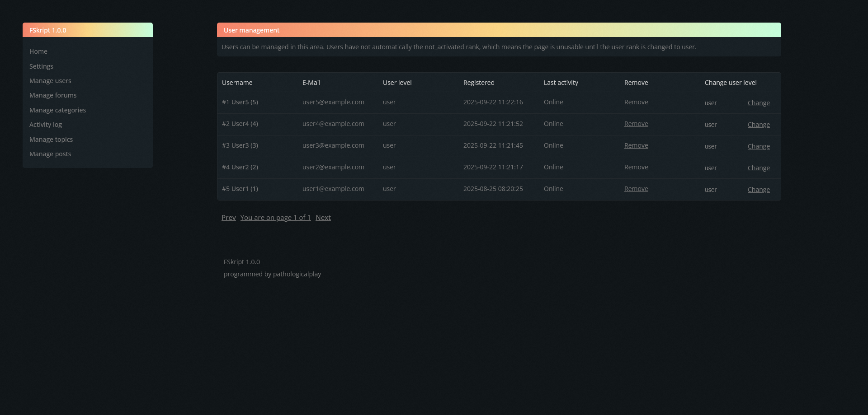The width and height of the screenshot is (868, 415).
Task: Apply level change for User3
Action: [759, 146]
